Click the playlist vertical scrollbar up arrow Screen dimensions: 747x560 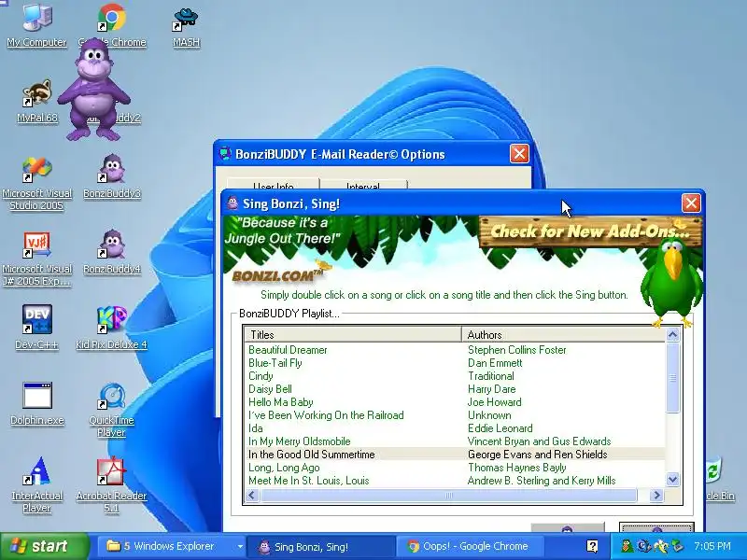coord(672,335)
